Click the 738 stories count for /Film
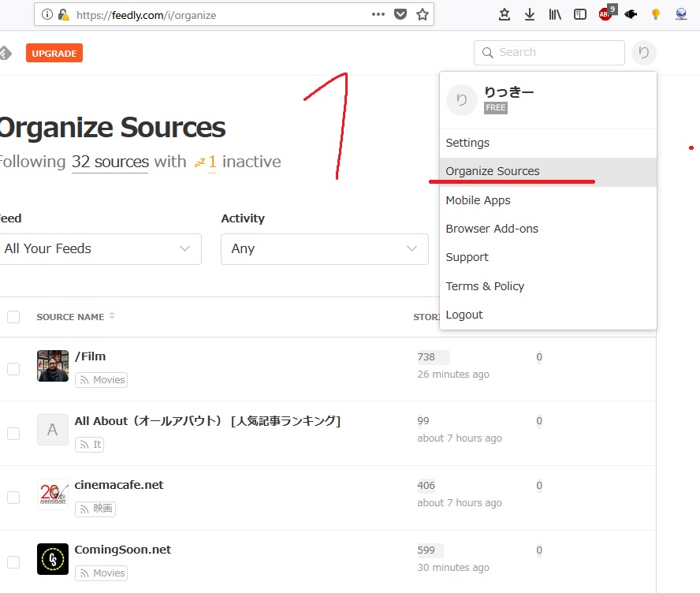This screenshot has width=700, height=593. click(x=426, y=357)
